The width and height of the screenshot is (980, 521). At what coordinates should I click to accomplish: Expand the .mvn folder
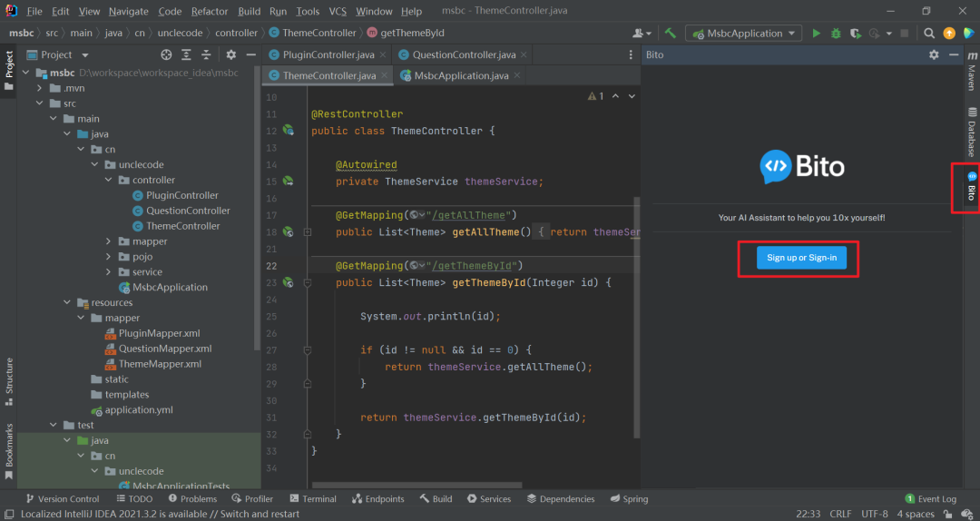pyautogui.click(x=39, y=88)
